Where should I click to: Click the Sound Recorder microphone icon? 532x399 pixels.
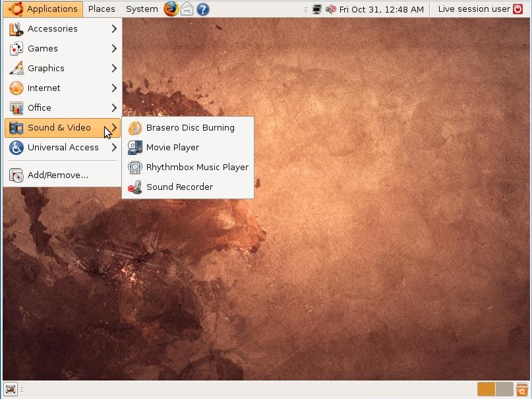[x=135, y=187]
